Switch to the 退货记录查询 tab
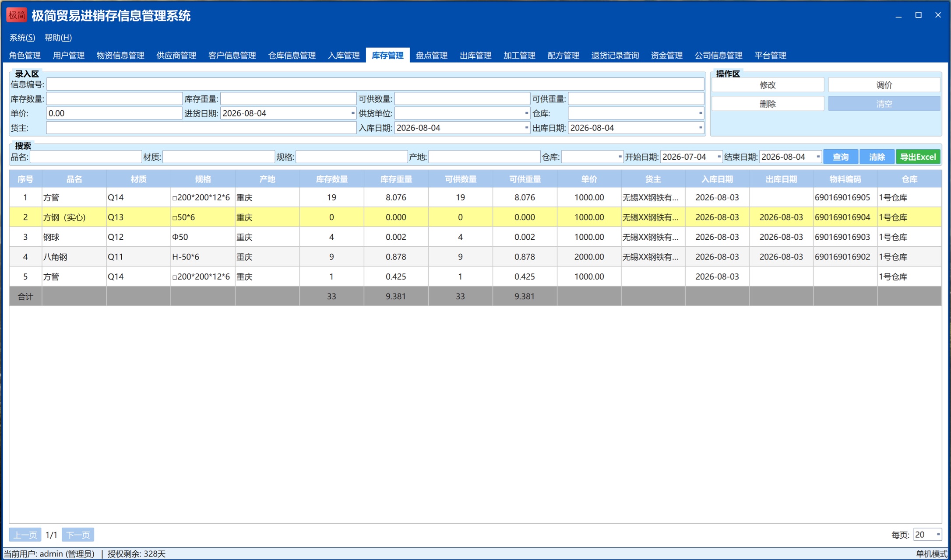The image size is (951, 560). click(615, 56)
